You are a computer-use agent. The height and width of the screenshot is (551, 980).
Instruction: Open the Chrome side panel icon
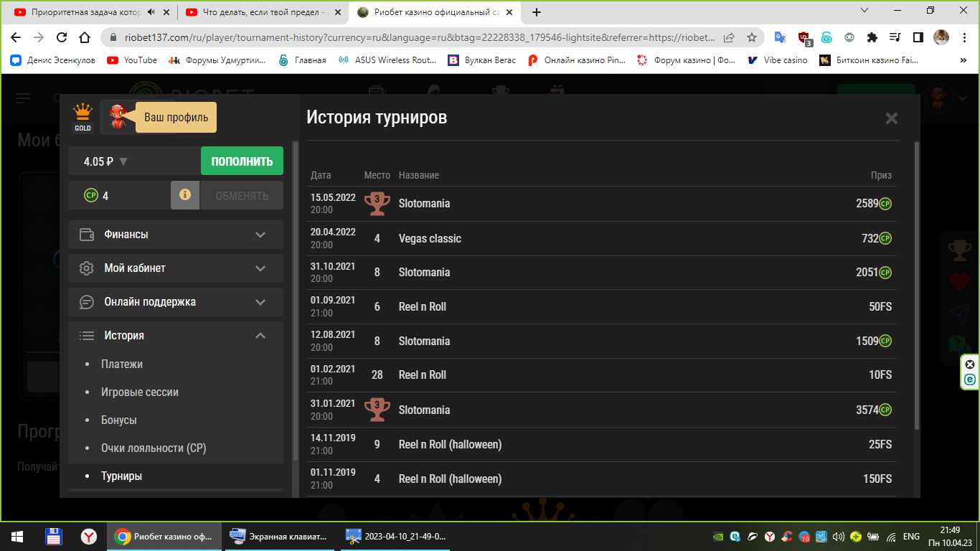coord(918,37)
